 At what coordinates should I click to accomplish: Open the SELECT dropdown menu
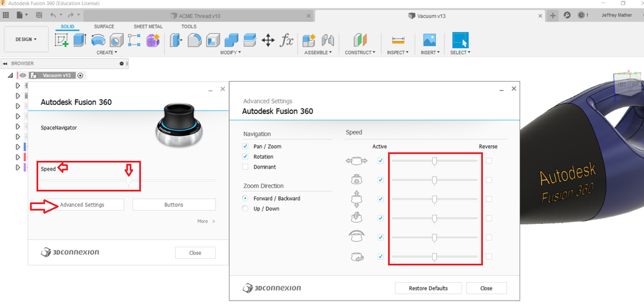[x=460, y=53]
